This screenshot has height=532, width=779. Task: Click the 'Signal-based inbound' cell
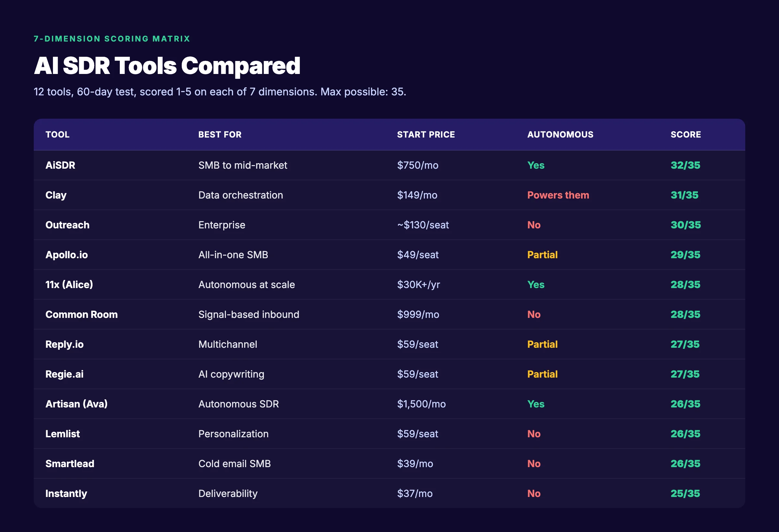[x=249, y=315]
